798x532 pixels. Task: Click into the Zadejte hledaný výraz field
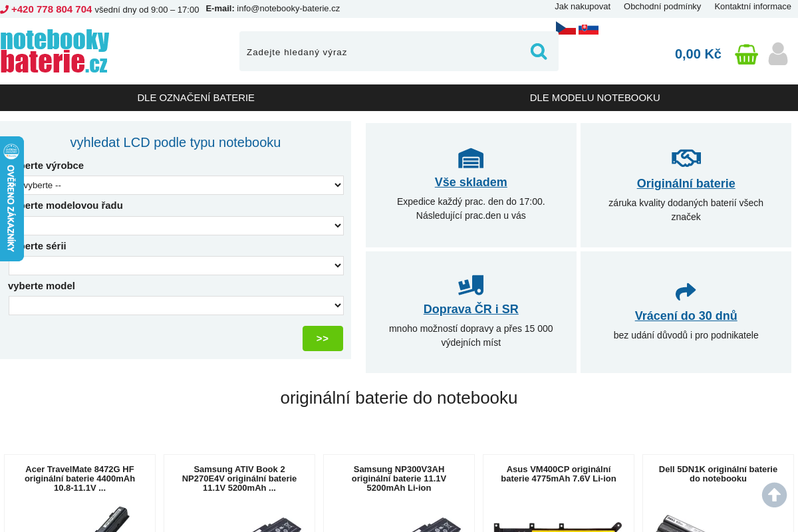pos(382,52)
